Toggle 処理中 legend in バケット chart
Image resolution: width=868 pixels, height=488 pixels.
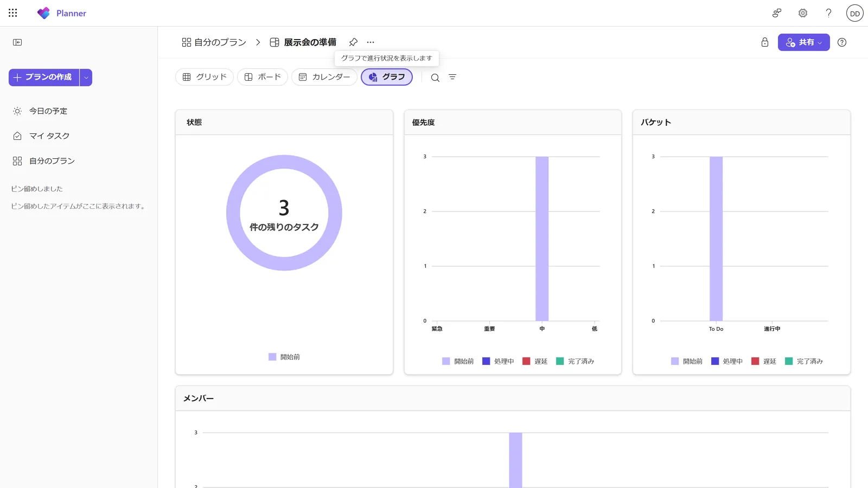pos(727,361)
